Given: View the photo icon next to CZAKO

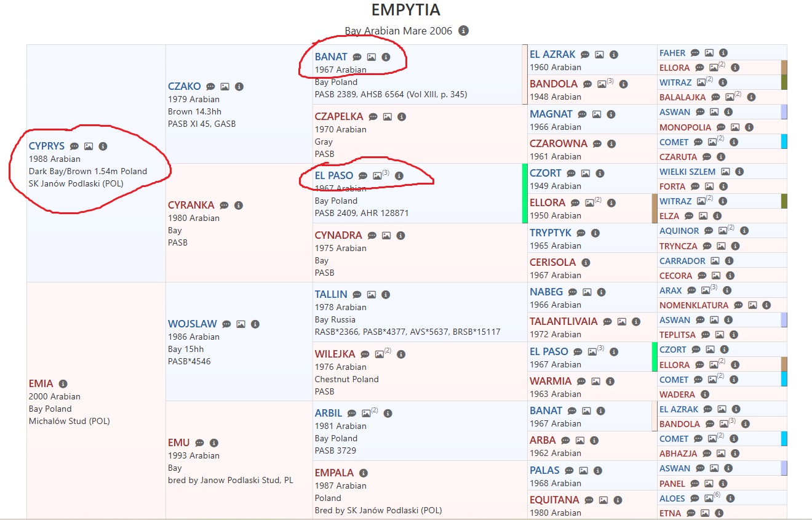Looking at the screenshot, I should pos(225,87).
